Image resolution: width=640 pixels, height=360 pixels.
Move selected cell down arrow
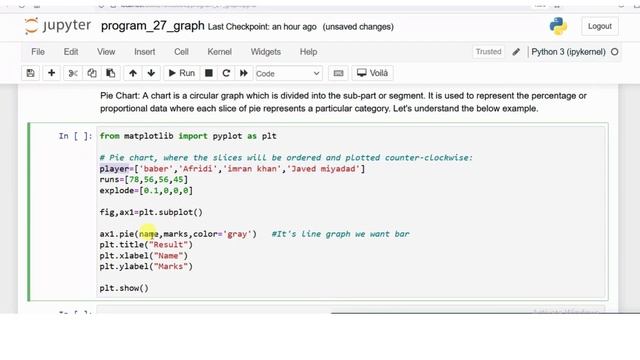pos(151,73)
